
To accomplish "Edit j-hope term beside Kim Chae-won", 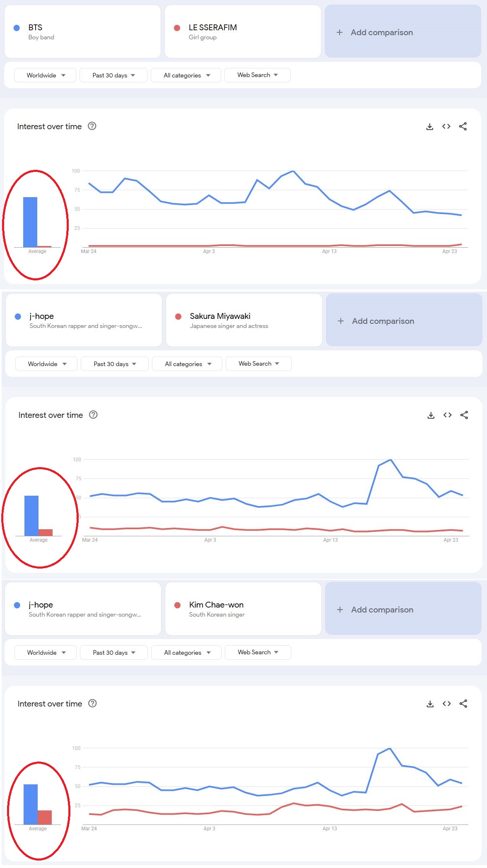I will pyautogui.click(x=83, y=609).
